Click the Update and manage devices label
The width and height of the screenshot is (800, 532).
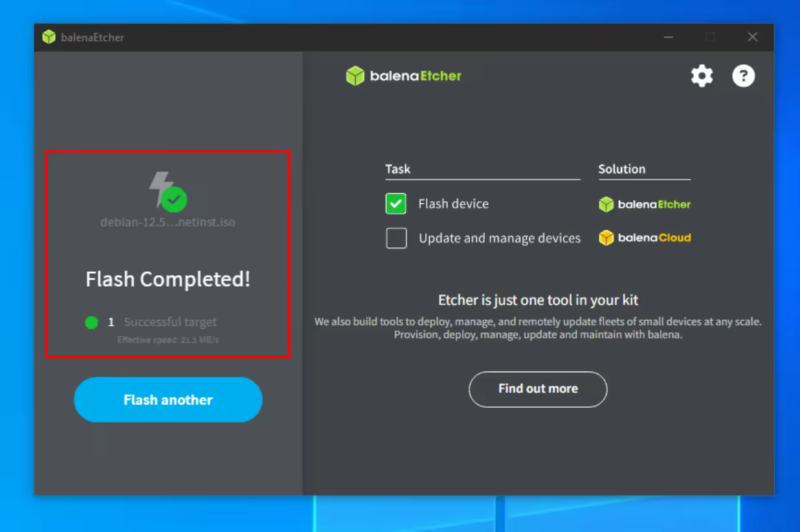point(500,238)
